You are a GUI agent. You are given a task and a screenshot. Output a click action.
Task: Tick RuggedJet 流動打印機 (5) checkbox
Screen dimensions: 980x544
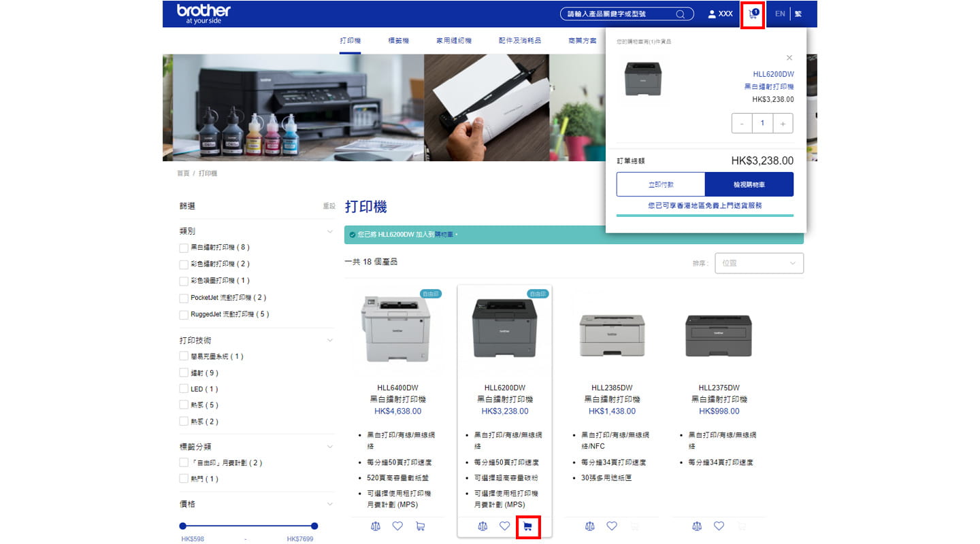click(x=184, y=315)
